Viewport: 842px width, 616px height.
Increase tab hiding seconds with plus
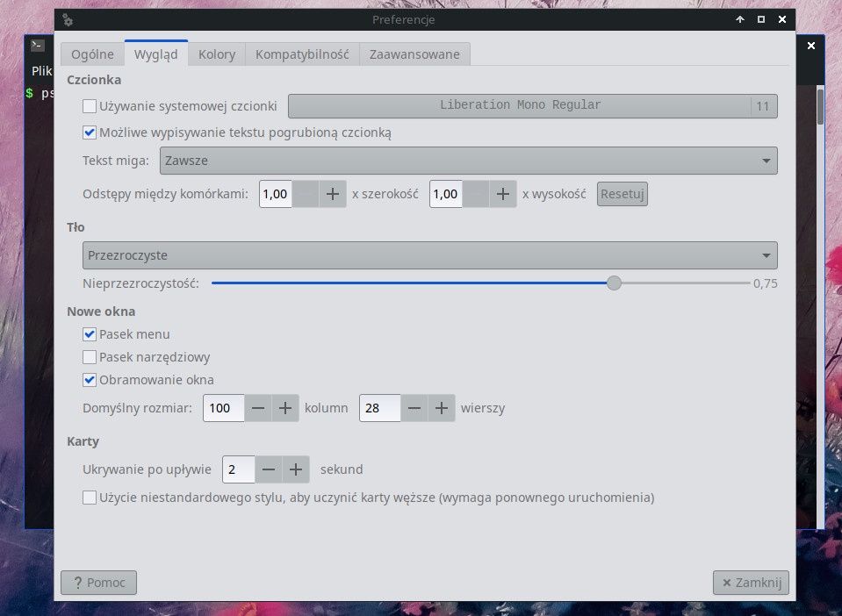click(x=295, y=469)
